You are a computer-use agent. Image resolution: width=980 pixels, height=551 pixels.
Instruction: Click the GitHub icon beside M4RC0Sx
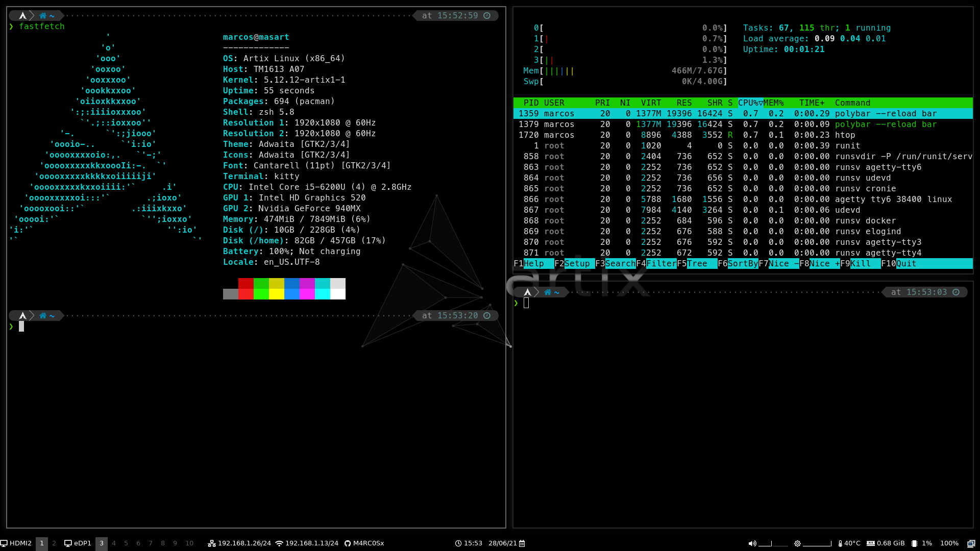[348, 543]
